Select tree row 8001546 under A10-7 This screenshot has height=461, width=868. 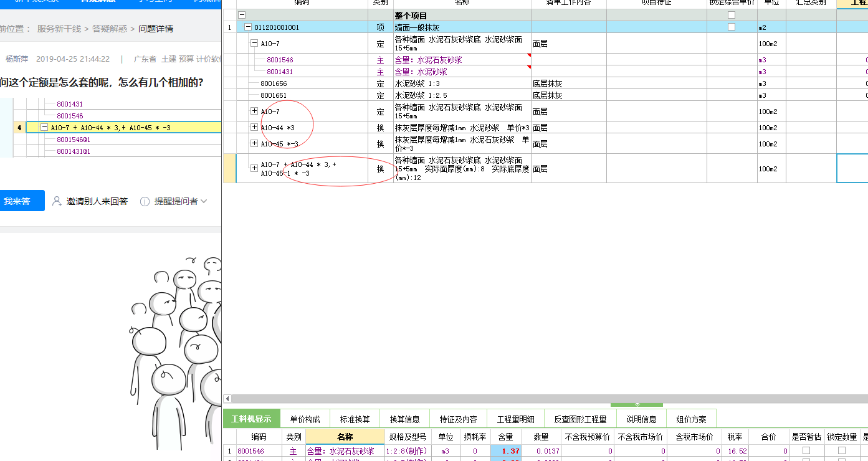coord(280,60)
